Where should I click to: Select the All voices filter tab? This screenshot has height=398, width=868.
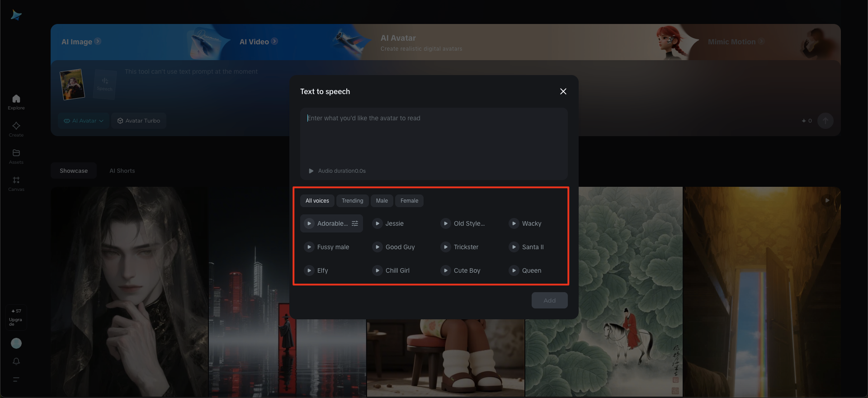(x=317, y=201)
